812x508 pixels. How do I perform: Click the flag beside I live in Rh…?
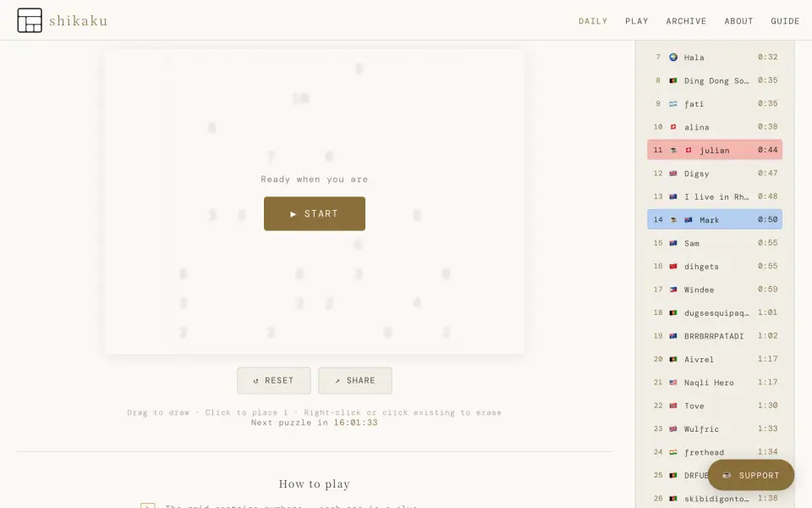point(673,196)
